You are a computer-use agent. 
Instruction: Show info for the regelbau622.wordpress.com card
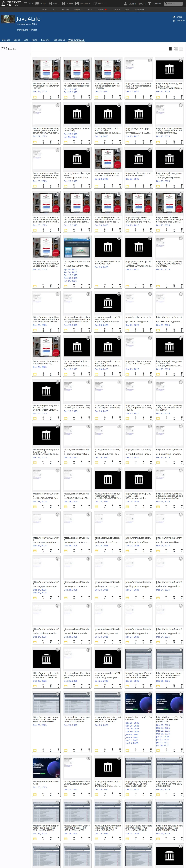coord(88,105)
